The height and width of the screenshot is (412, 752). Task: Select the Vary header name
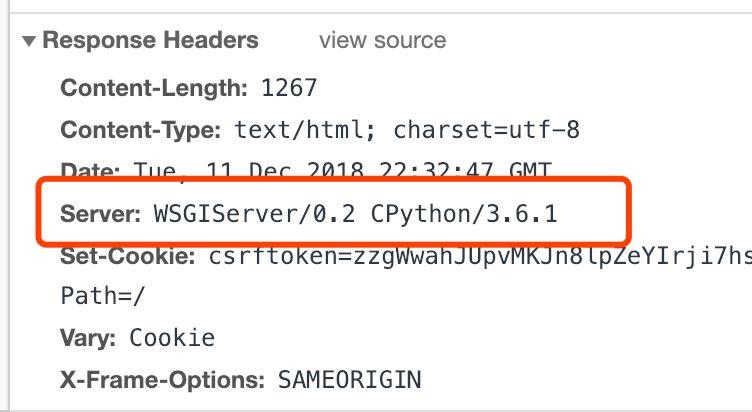[88, 338]
